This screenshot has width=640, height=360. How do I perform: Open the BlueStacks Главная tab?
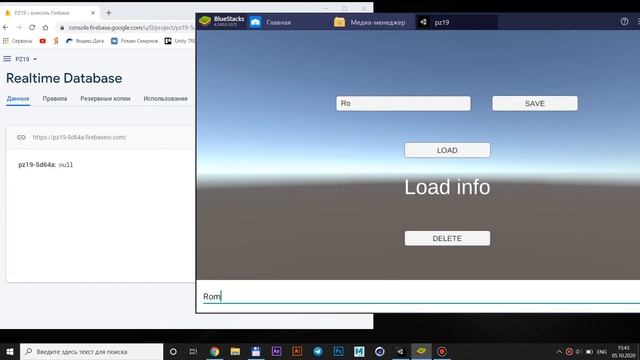[270, 22]
